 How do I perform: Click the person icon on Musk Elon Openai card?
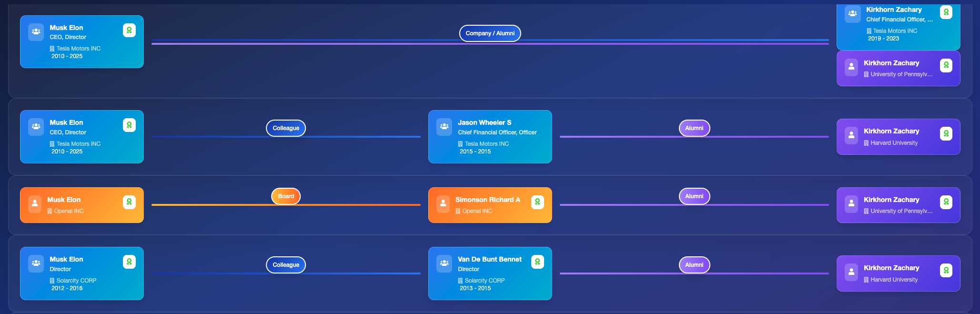[x=34, y=203]
